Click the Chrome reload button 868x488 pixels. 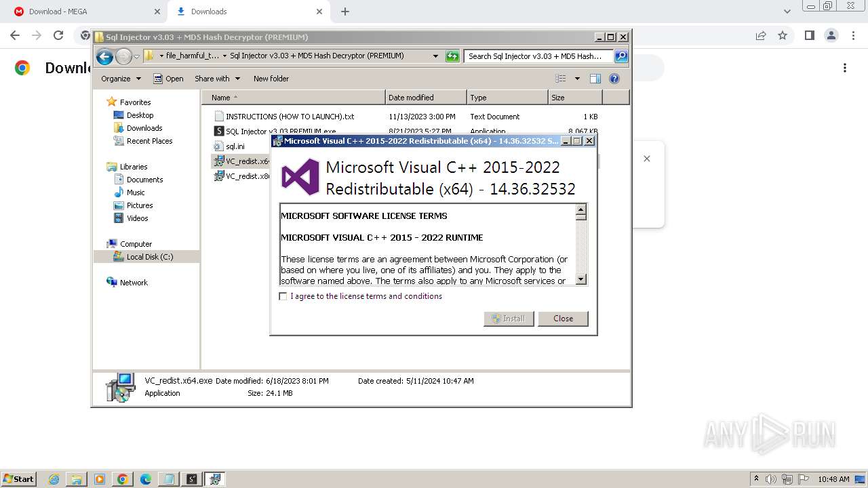58,35
